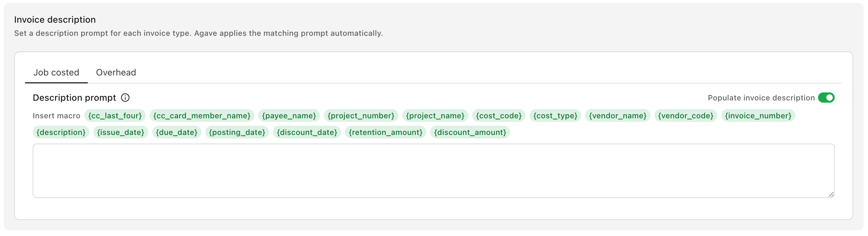Click the Populate invoice description label
Image resolution: width=868 pixels, height=236 pixels.
coord(761,98)
